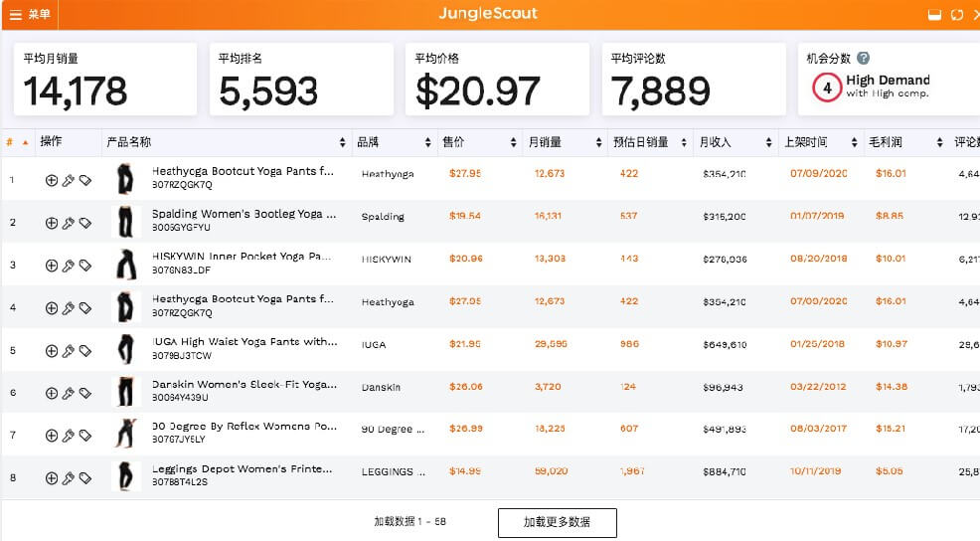Screen dimensions: 980x541
Task: Tag the HISKYWIN Inner Pocket product
Action: pos(85,266)
